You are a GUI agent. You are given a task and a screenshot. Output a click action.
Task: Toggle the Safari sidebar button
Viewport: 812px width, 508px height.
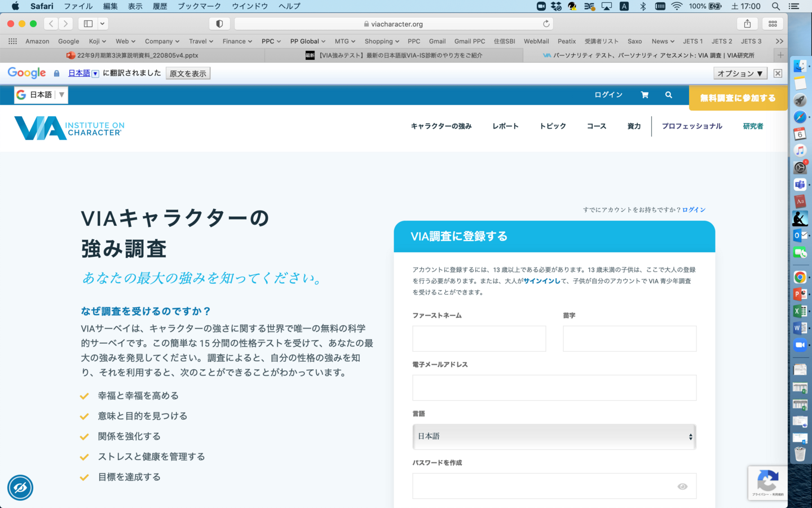(89, 24)
